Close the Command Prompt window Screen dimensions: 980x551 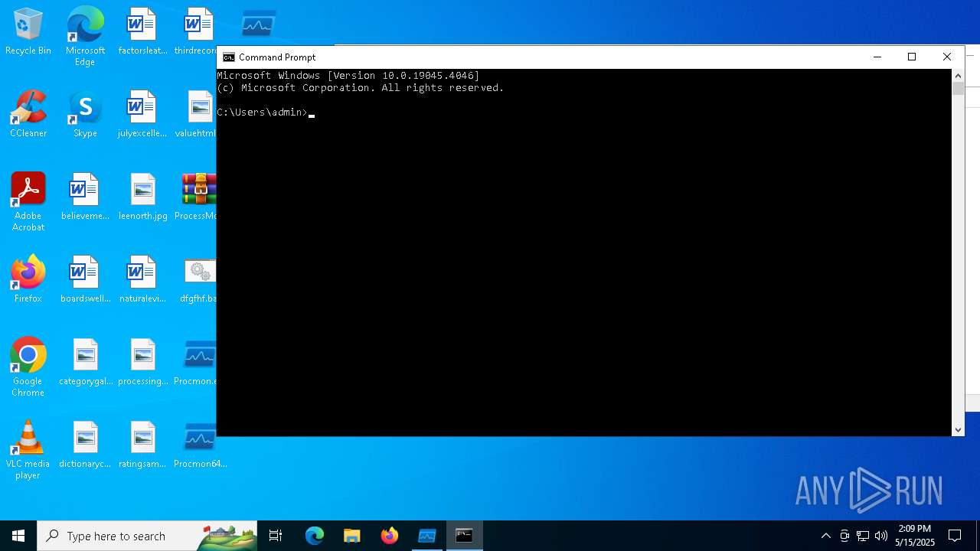(947, 57)
